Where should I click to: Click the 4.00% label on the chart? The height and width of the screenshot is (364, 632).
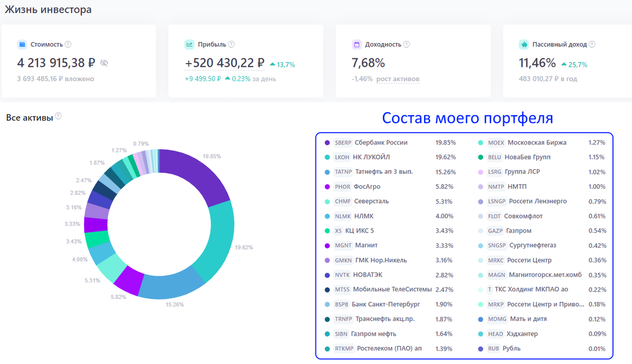click(80, 259)
